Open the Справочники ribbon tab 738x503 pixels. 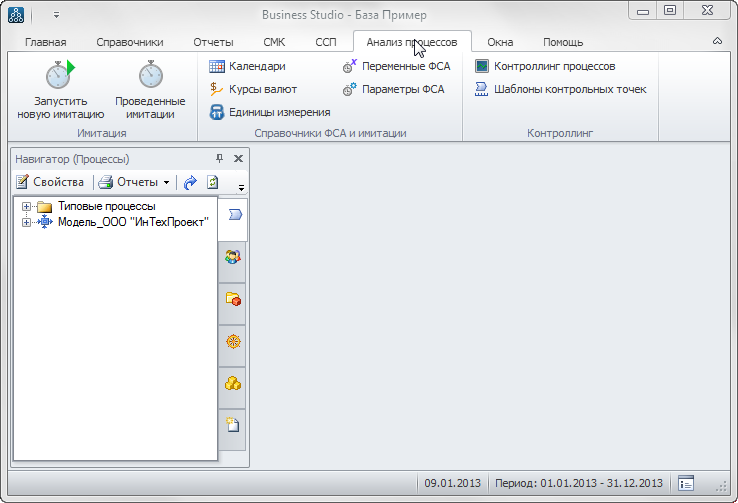pos(130,42)
